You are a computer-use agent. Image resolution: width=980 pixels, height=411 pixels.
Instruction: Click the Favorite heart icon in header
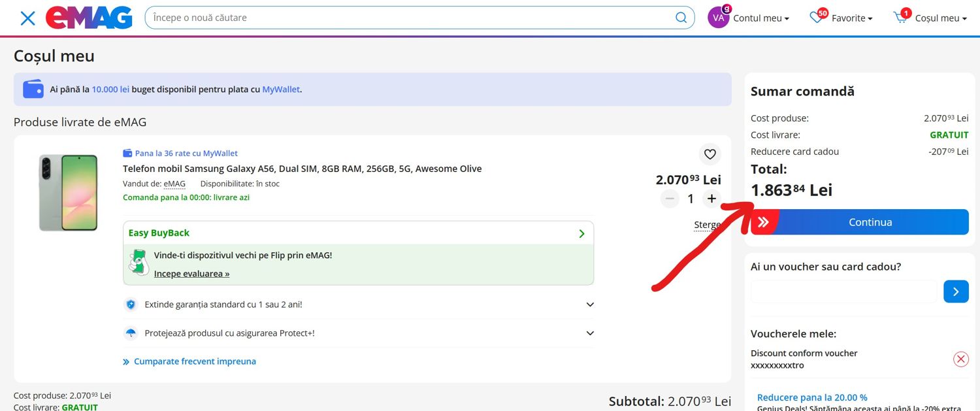(817, 18)
